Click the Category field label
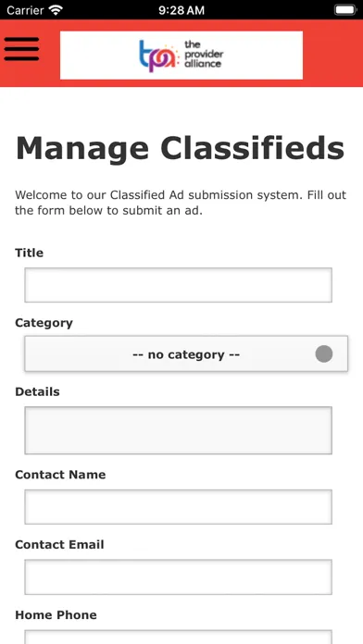Viewport: 363px width, 644px height. tap(44, 323)
